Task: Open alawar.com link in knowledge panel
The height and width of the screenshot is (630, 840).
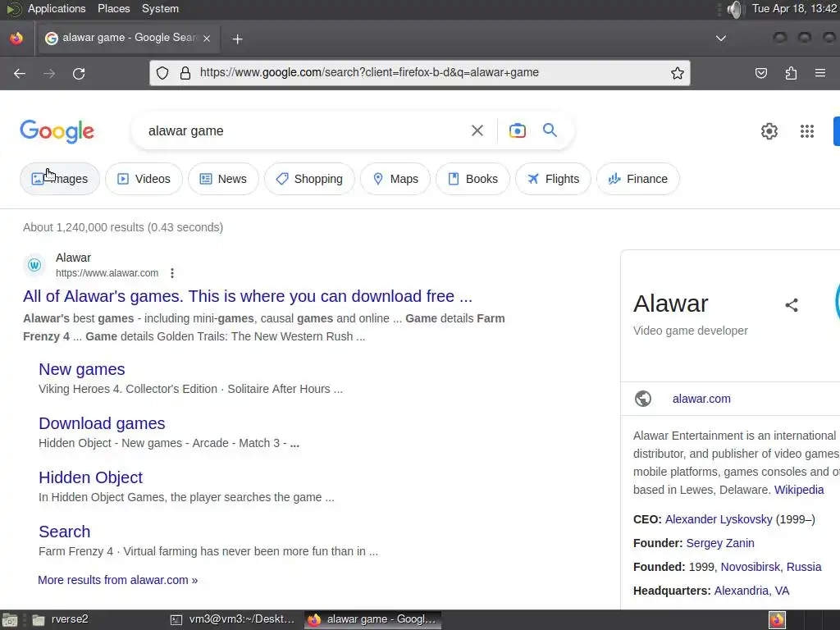Action: point(701,399)
